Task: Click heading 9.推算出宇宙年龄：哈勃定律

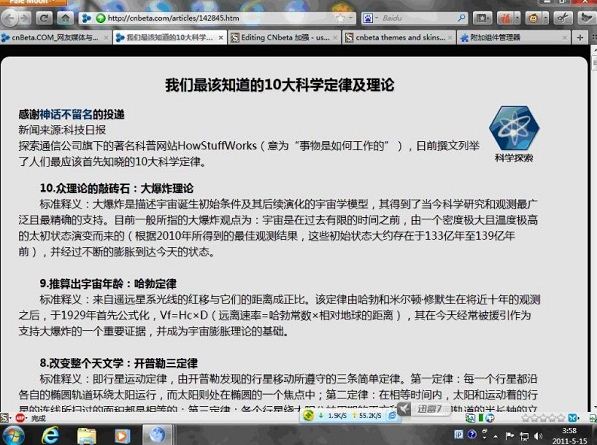Action: click(x=108, y=284)
